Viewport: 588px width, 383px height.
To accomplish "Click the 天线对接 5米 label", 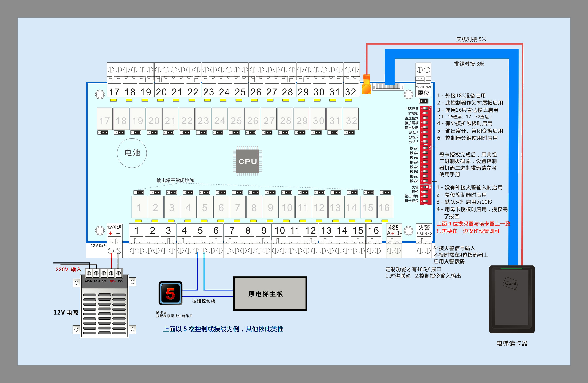I will (471, 39).
